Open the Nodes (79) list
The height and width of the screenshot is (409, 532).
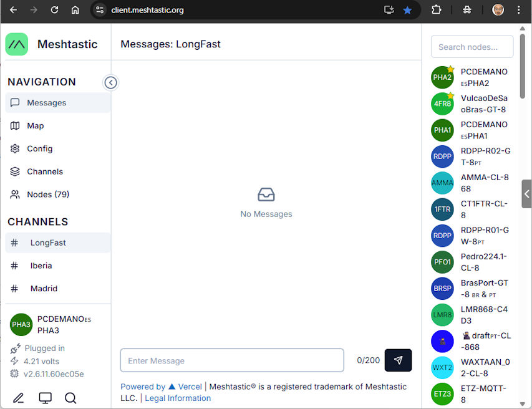tap(57, 195)
